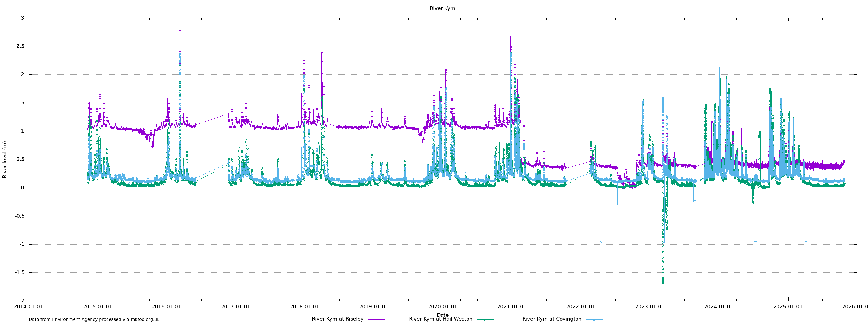Click the -1.5 y-axis tick label
This screenshot has height=326, width=868.
coord(20,272)
